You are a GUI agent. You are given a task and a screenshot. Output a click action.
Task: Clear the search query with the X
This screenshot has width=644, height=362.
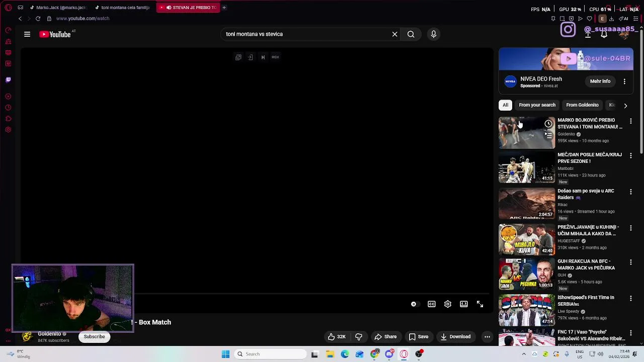[x=395, y=34]
